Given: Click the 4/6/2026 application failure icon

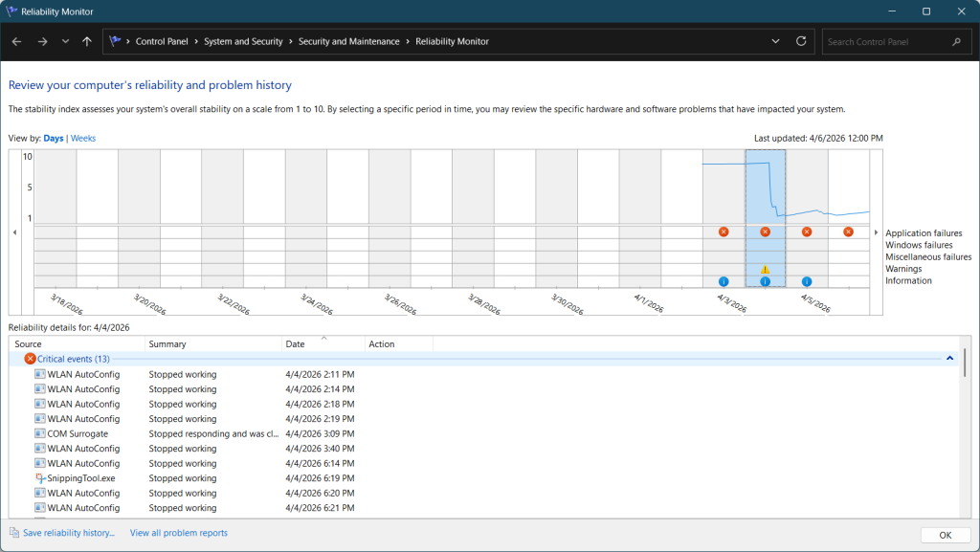Looking at the screenshot, I should pyautogui.click(x=848, y=232).
